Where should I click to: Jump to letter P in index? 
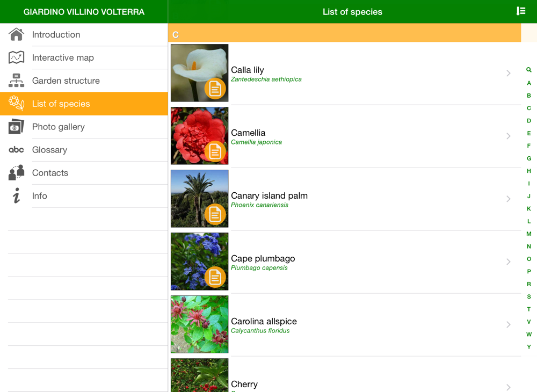coord(529,272)
